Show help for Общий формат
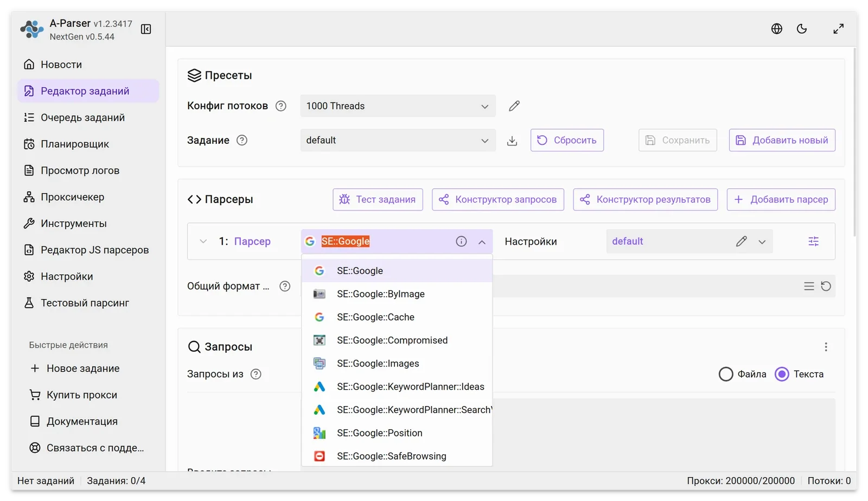Screen dimensions: 868x501 [x=285, y=286]
